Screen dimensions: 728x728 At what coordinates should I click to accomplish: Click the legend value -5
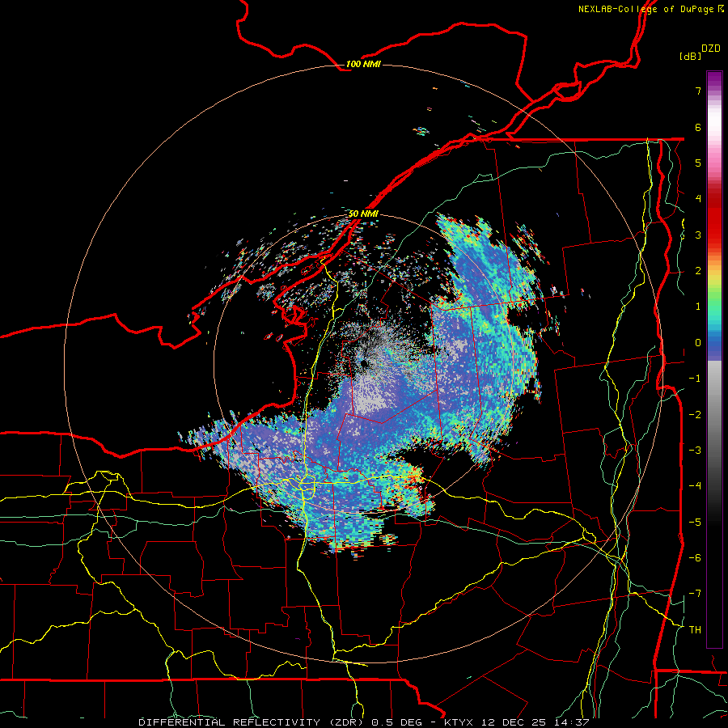point(695,522)
